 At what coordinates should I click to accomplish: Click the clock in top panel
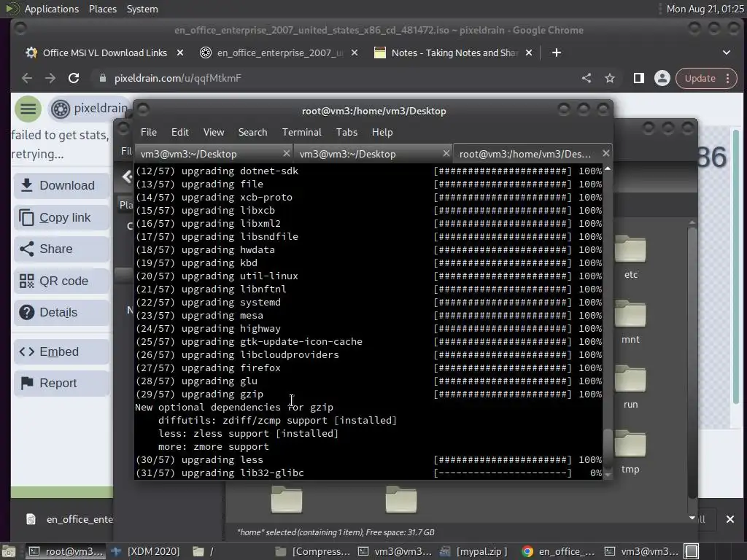point(705,9)
